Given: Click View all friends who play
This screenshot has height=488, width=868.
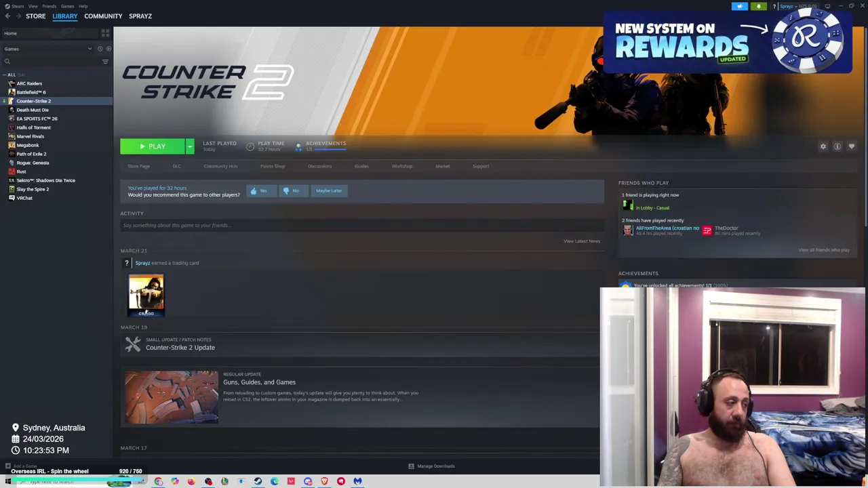Looking at the screenshot, I should click(824, 250).
